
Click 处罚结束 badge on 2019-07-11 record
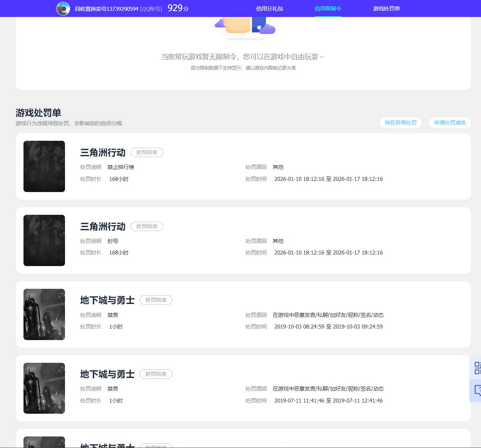coord(156,374)
